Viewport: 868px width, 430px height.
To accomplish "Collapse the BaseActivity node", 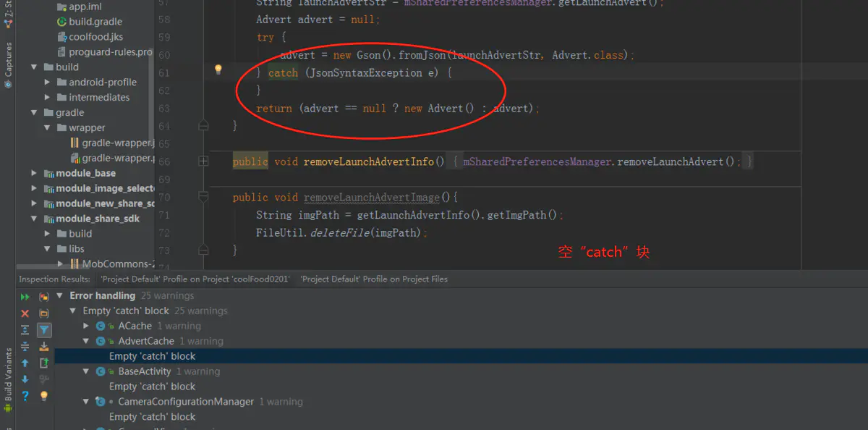I will point(86,371).
